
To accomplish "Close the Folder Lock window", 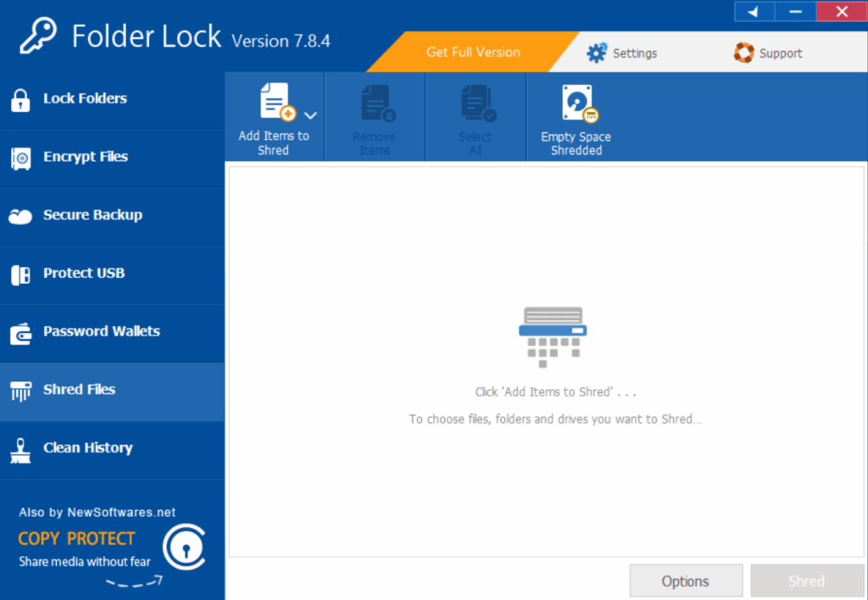I will click(842, 12).
